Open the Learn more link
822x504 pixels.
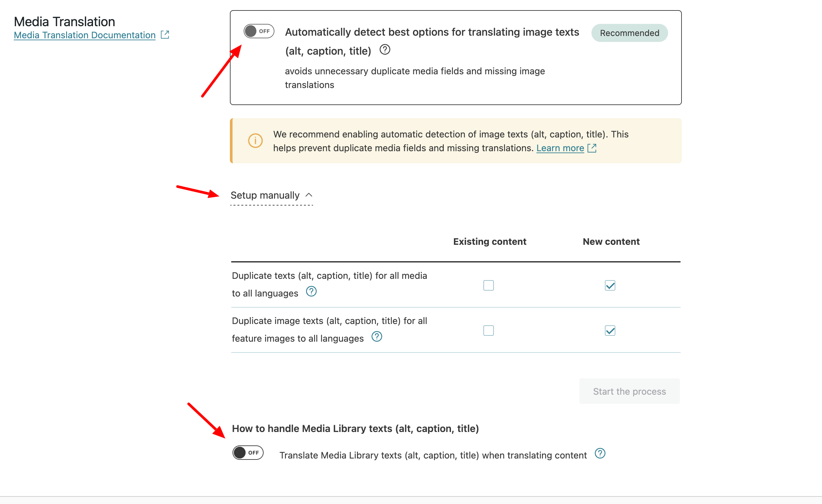[560, 148]
